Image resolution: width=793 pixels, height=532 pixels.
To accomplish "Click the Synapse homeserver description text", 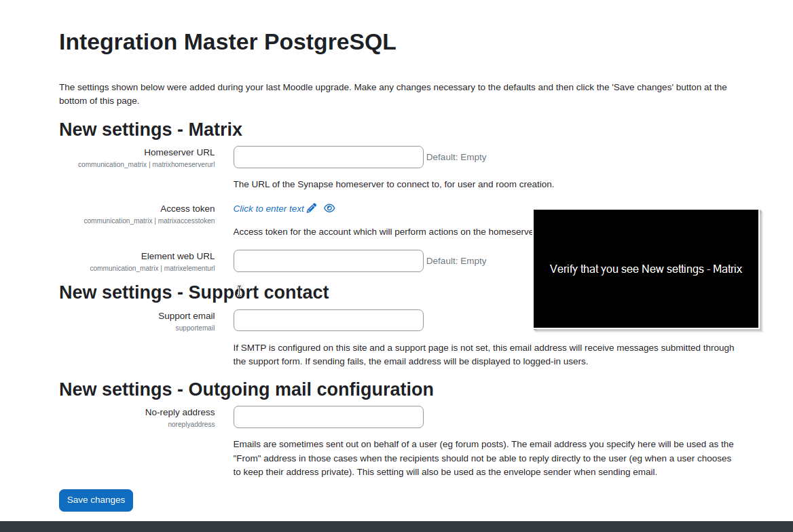I will 394,185.
